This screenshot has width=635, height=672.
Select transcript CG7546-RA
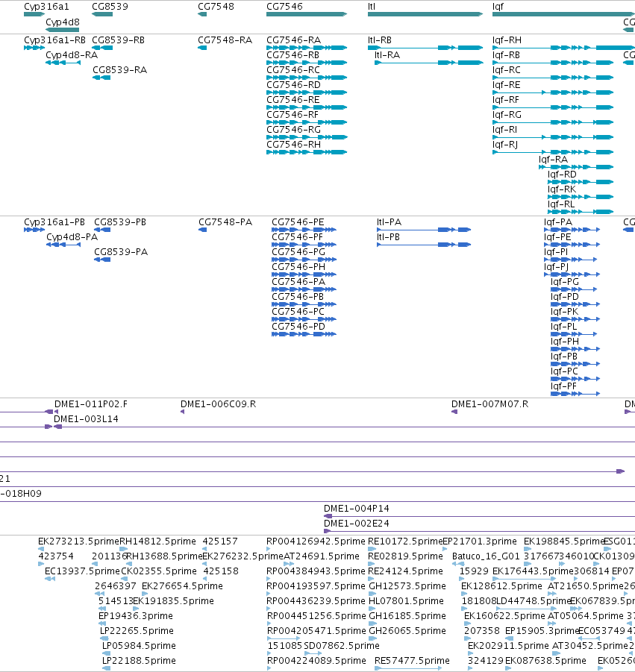pyautogui.click(x=294, y=40)
